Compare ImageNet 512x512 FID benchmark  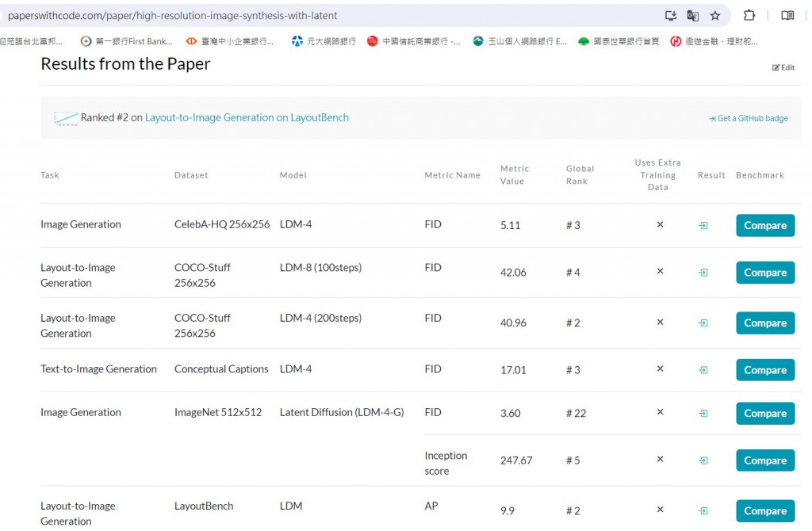pos(765,414)
